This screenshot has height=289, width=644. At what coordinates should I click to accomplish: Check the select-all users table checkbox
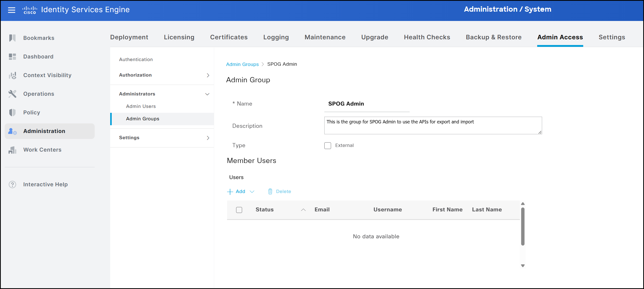(x=239, y=210)
